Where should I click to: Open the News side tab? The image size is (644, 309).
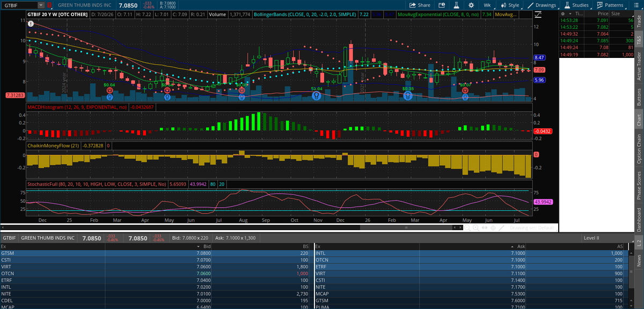(x=639, y=260)
